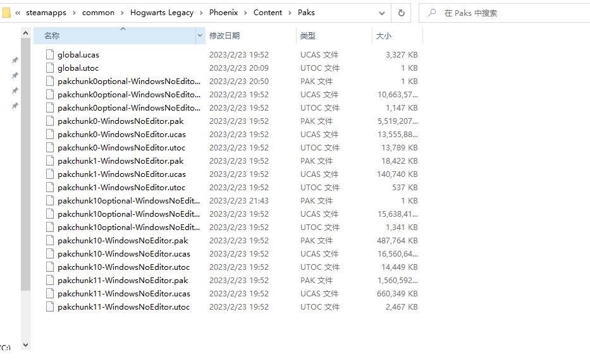
Task: Expand the hidden parent folders double chevron
Action: coord(18,13)
